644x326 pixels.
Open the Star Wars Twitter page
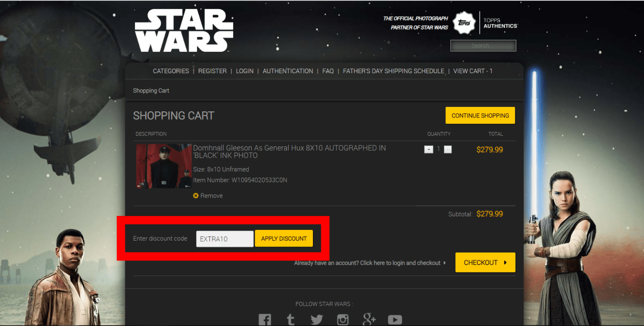pyautogui.click(x=317, y=320)
